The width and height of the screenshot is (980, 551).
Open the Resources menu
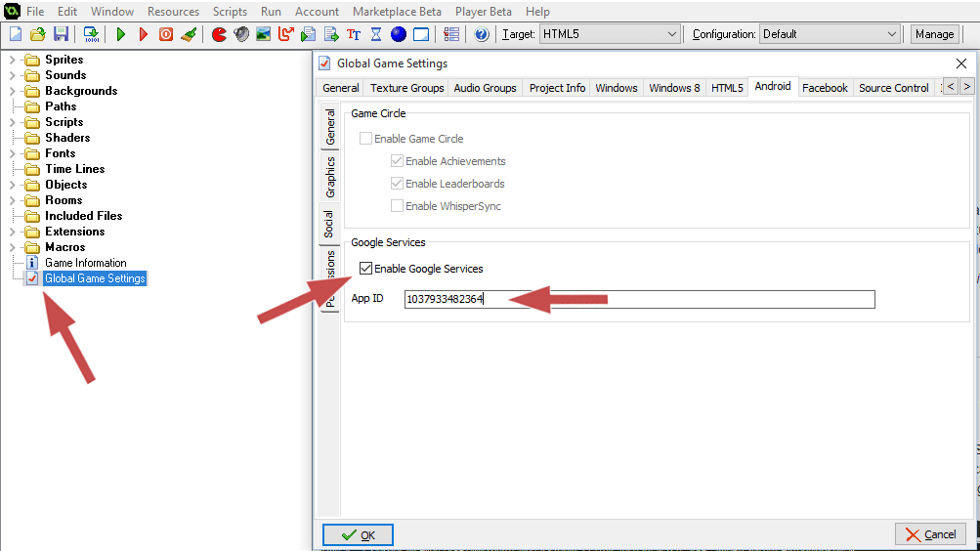(x=173, y=12)
